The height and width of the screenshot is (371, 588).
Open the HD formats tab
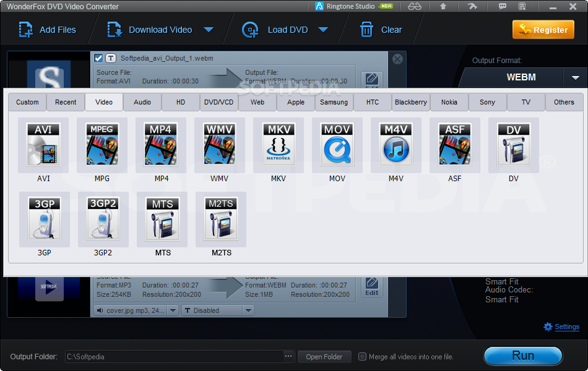coord(181,102)
